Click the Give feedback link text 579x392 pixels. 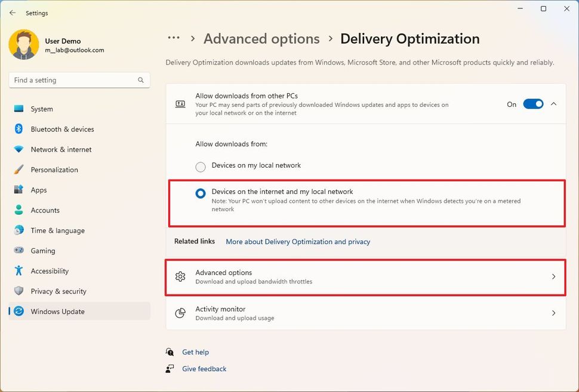click(204, 369)
